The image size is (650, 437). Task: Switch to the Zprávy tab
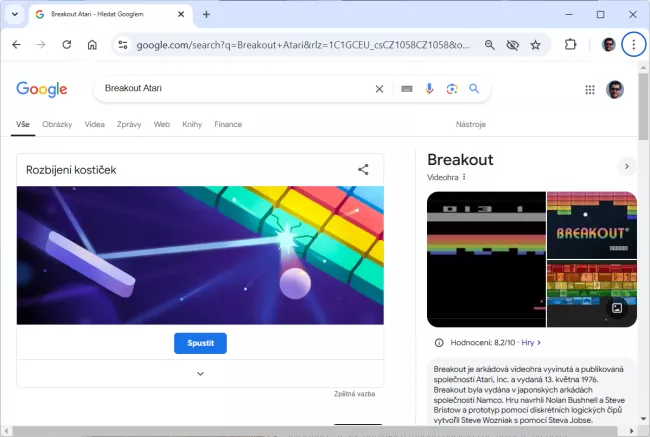[129, 124]
